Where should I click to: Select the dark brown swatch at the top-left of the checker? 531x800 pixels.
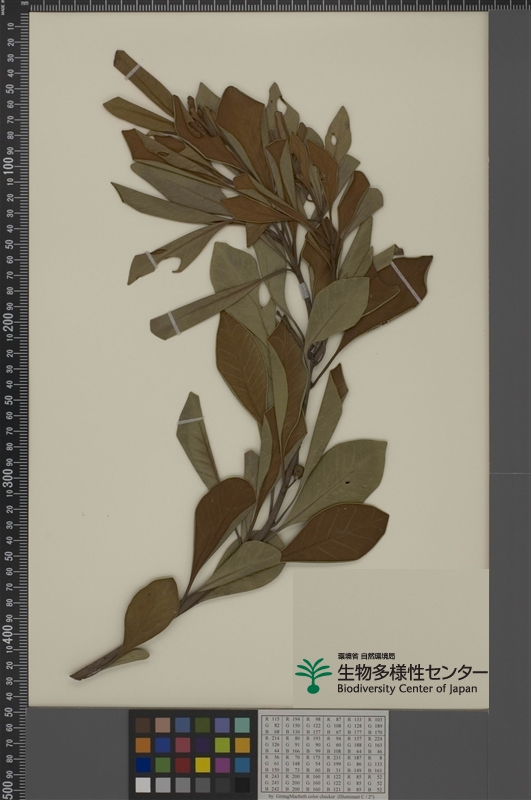(143, 725)
